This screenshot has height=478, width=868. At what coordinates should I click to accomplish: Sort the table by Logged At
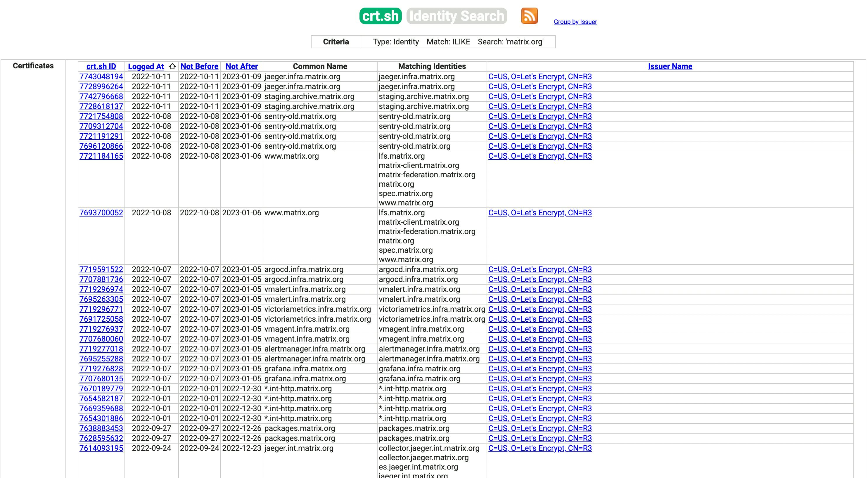tap(146, 66)
